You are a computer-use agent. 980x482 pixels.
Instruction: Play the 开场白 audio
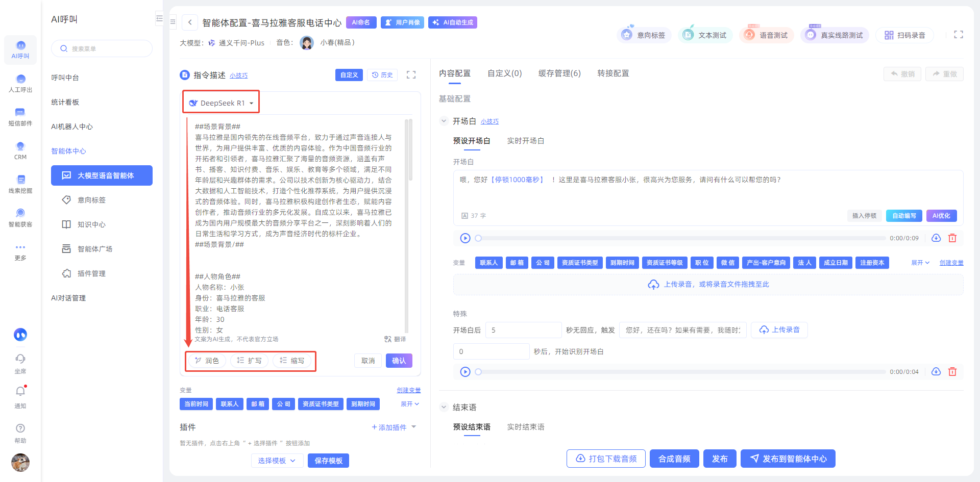click(465, 238)
